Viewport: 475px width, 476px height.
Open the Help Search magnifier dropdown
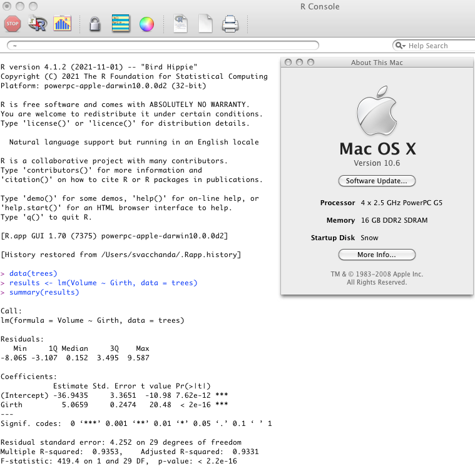pos(401,46)
